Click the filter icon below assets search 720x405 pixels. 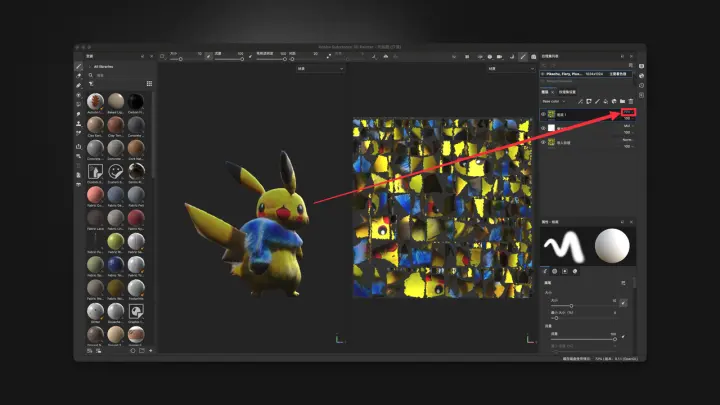click(x=92, y=84)
